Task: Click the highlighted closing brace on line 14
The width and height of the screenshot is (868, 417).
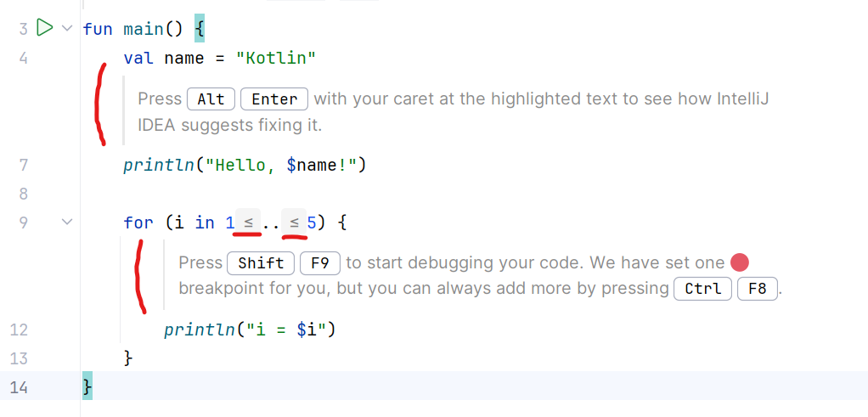Action: point(87,386)
